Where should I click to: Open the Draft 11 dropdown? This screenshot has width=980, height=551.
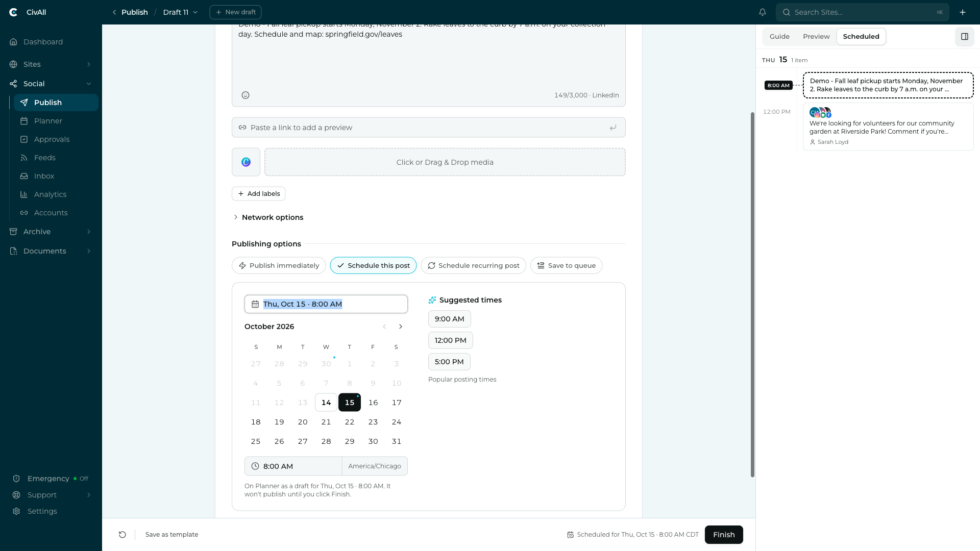point(180,12)
